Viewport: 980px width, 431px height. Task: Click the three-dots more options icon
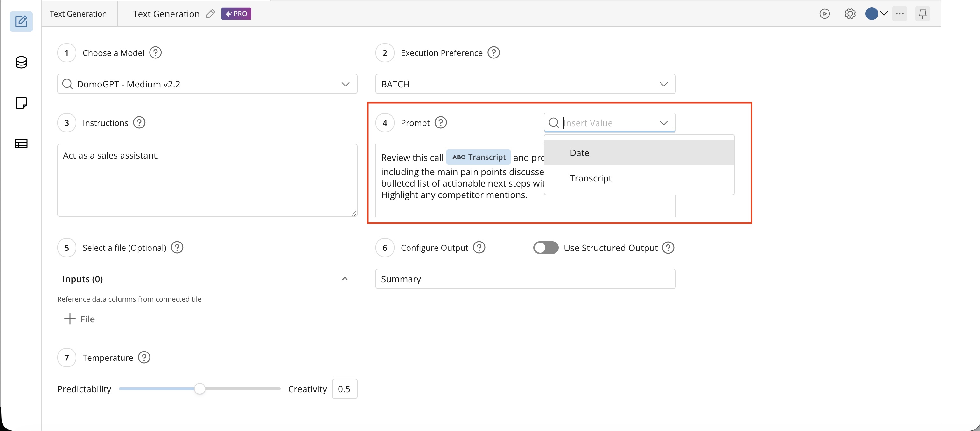tap(900, 14)
